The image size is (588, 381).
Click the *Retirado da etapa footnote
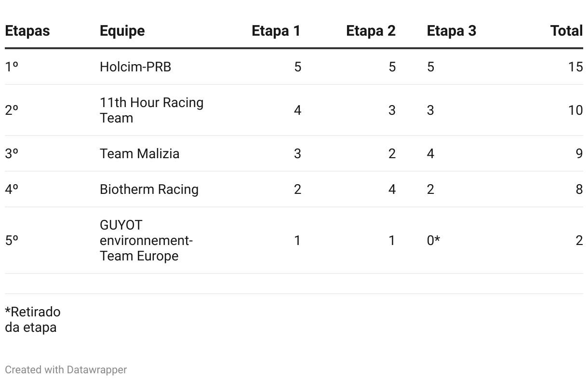click(x=33, y=319)
